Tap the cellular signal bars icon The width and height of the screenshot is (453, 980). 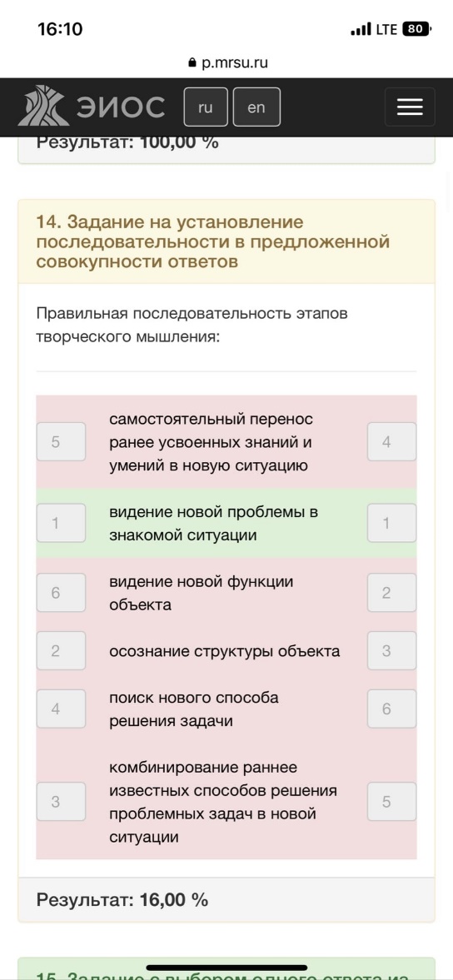(361, 29)
